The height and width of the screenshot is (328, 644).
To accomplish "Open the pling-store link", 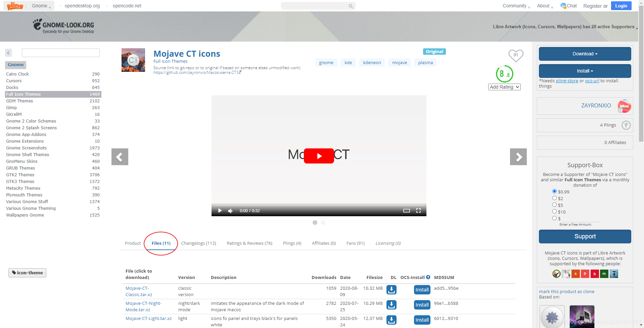I will [x=567, y=81].
